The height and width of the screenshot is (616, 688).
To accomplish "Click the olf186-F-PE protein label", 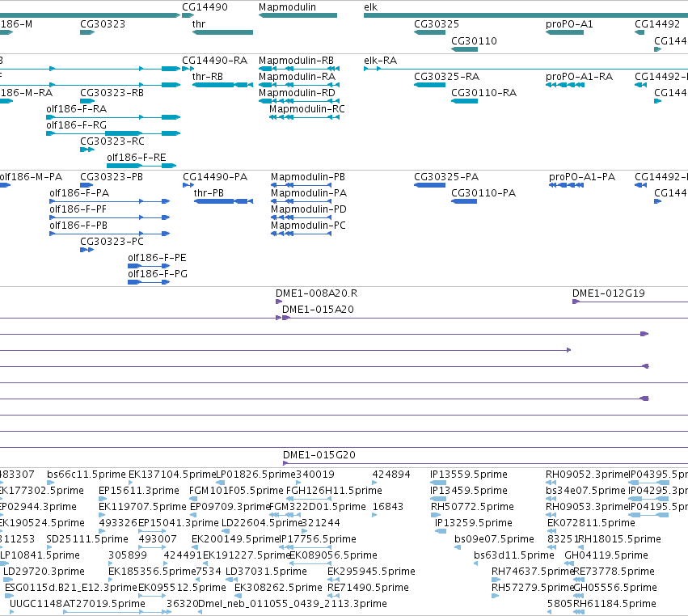I will (x=157, y=258).
